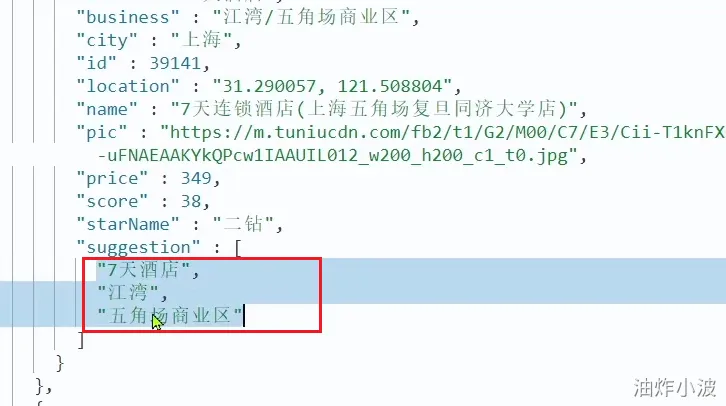Click the starName value 二钻
The height and width of the screenshot is (406, 726).
coord(243,225)
